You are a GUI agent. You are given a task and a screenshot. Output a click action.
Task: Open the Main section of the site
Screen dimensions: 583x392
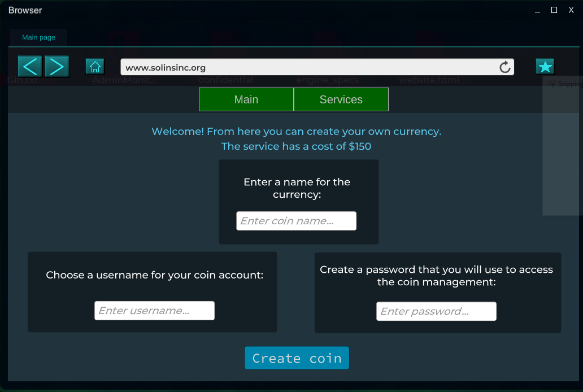point(246,99)
